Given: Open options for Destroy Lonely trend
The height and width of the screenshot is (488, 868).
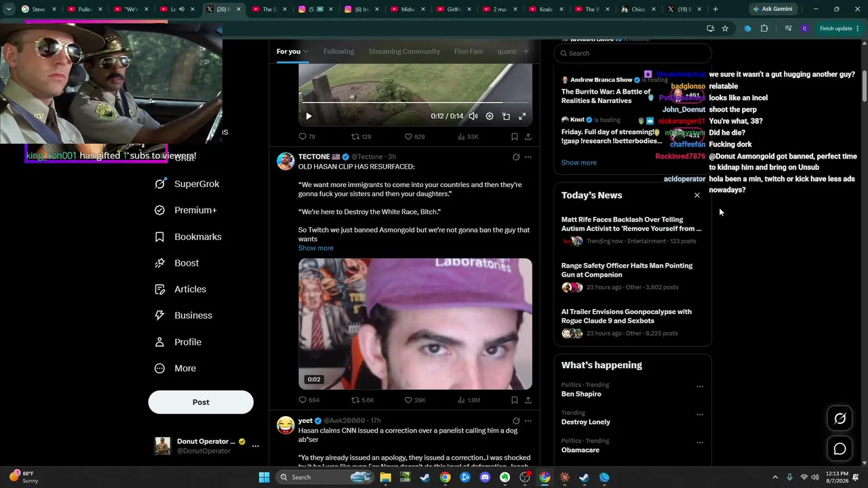Looking at the screenshot, I should pos(700,415).
